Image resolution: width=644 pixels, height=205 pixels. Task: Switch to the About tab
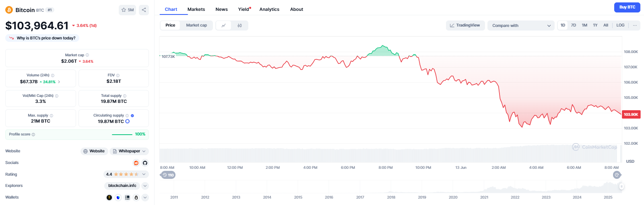pyautogui.click(x=297, y=9)
